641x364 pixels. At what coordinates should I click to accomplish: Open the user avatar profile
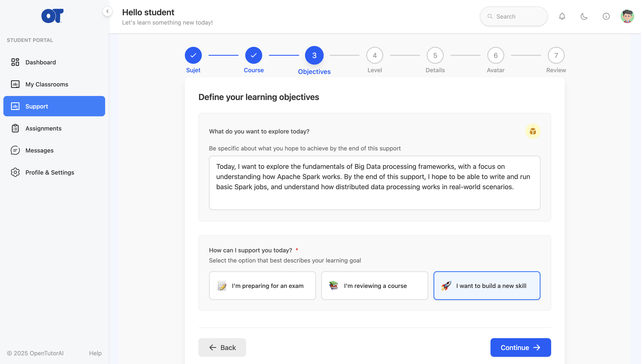(x=627, y=17)
